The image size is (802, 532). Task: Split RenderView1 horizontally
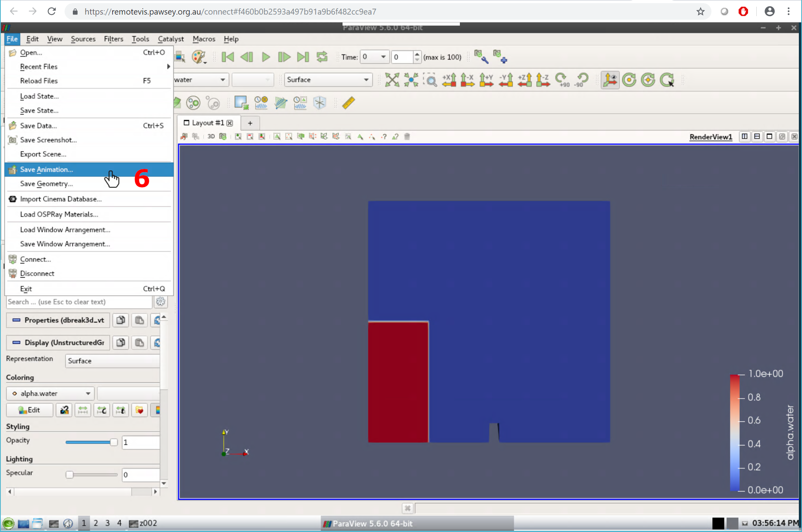745,137
